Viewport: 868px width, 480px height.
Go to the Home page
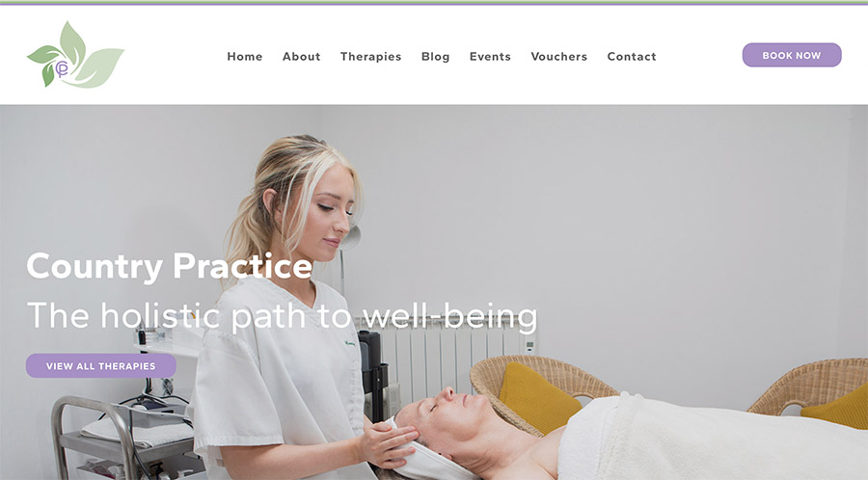coord(245,57)
